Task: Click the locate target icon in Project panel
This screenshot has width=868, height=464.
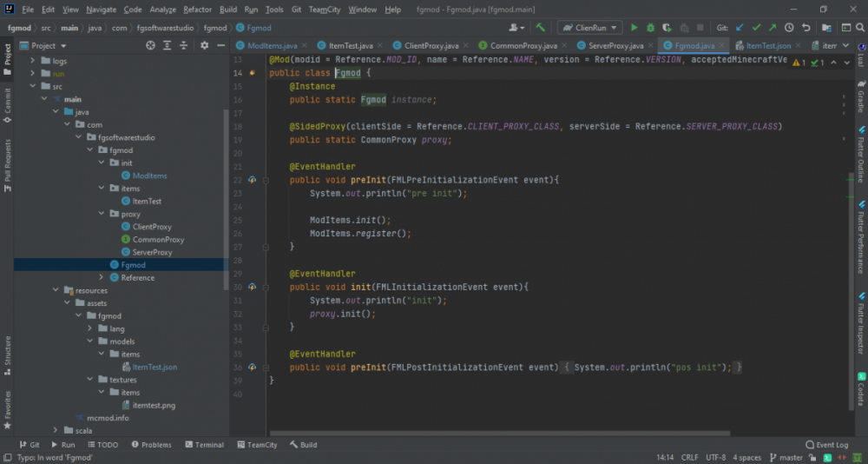Action: tap(150, 45)
